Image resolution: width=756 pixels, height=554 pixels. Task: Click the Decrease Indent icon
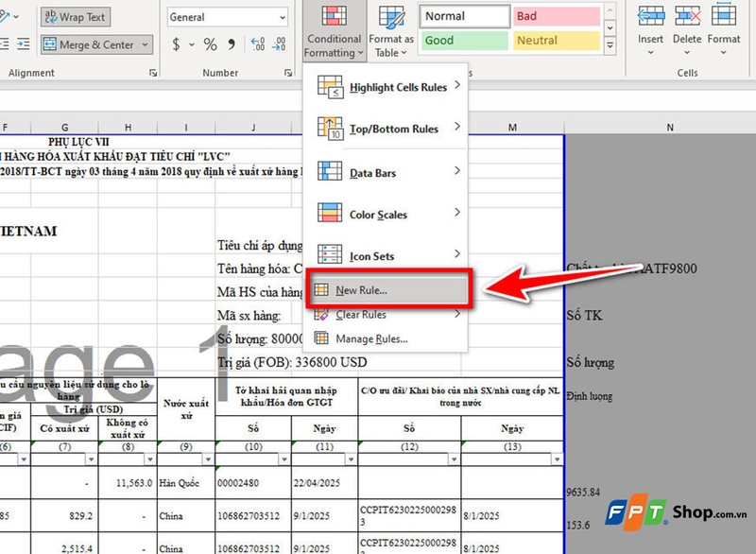pos(4,44)
